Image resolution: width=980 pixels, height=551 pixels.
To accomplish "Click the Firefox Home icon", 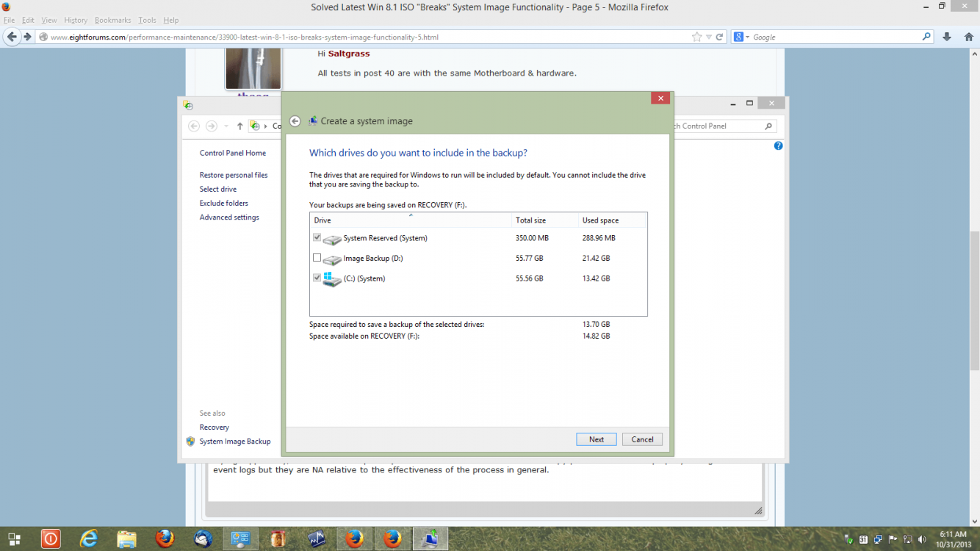I will pos(968,37).
